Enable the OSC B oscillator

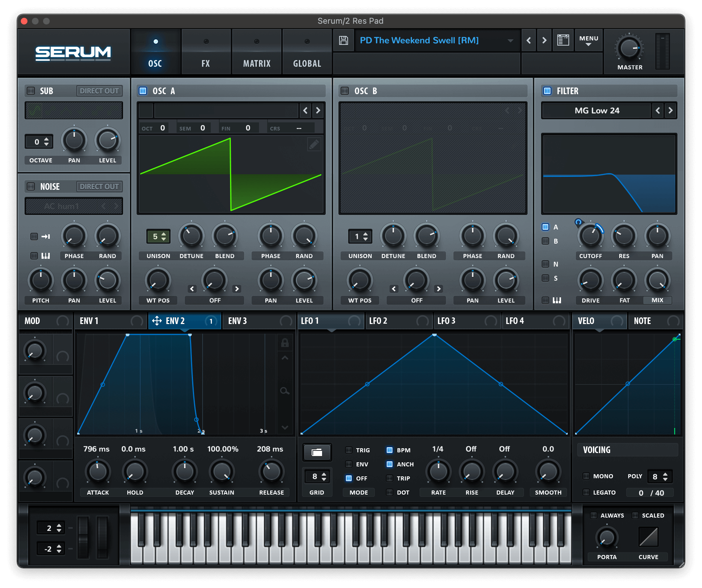pos(345,91)
